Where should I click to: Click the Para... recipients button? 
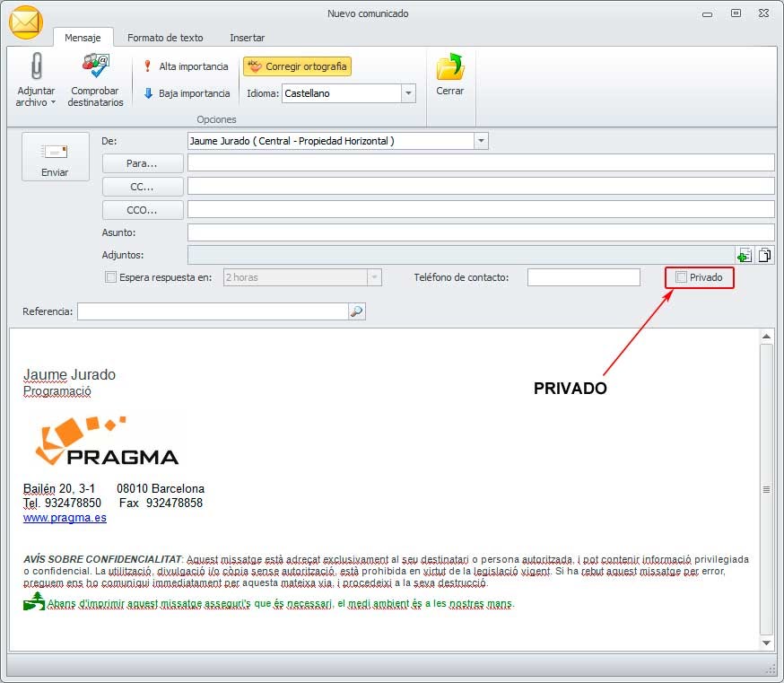[143, 163]
